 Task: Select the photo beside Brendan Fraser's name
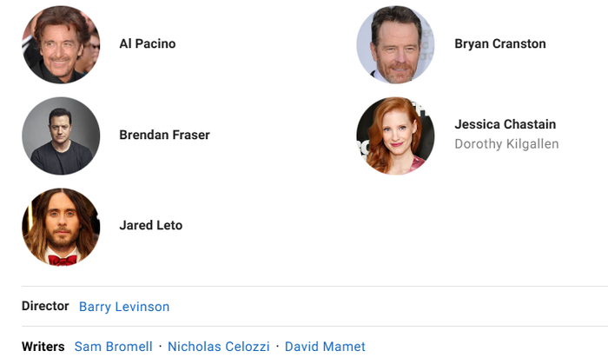(x=61, y=136)
